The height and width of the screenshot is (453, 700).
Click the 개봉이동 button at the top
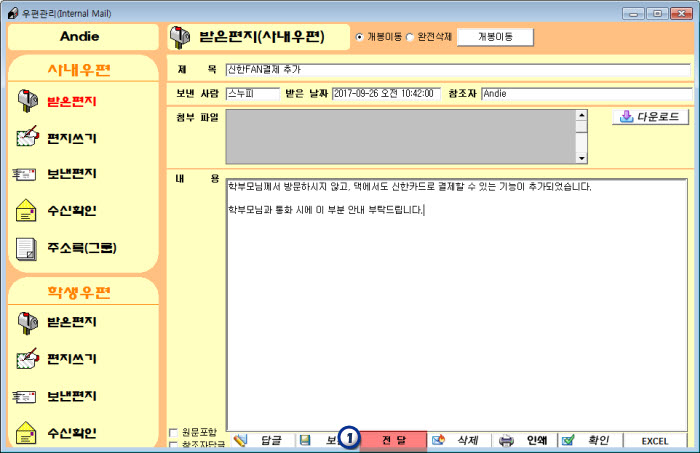click(497, 37)
